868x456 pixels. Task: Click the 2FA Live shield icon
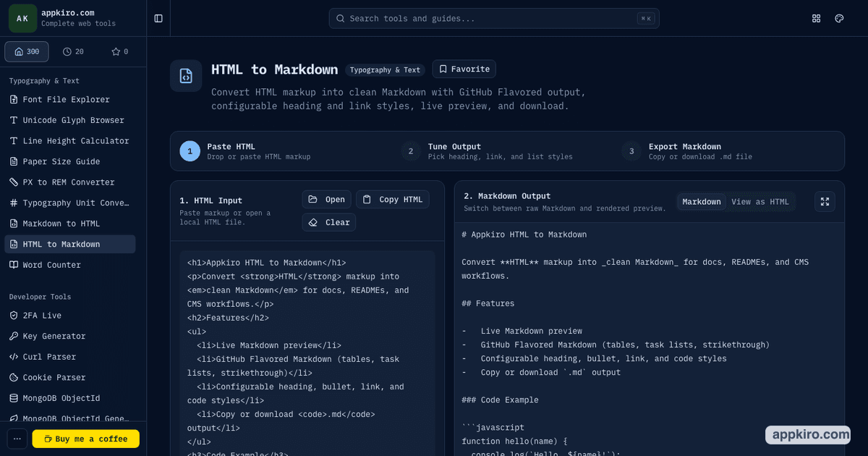(x=14, y=316)
